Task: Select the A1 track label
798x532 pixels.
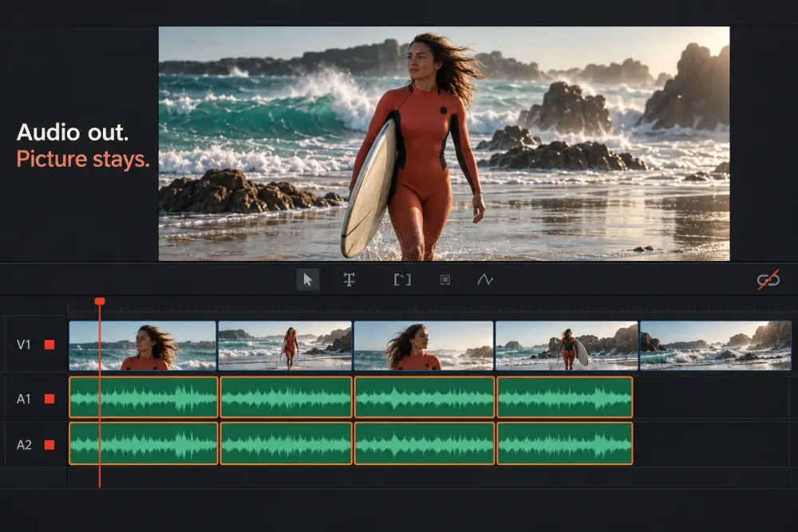Action: click(x=24, y=399)
